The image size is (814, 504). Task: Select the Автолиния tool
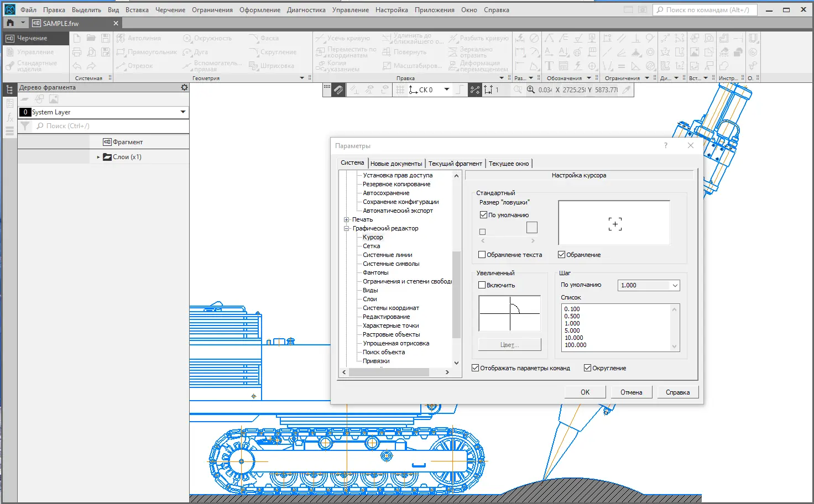coord(138,38)
